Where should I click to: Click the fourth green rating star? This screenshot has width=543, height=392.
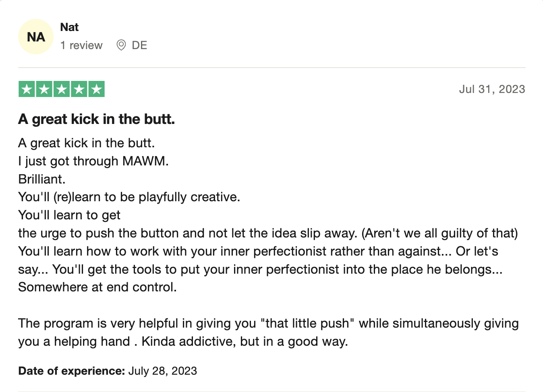79,89
